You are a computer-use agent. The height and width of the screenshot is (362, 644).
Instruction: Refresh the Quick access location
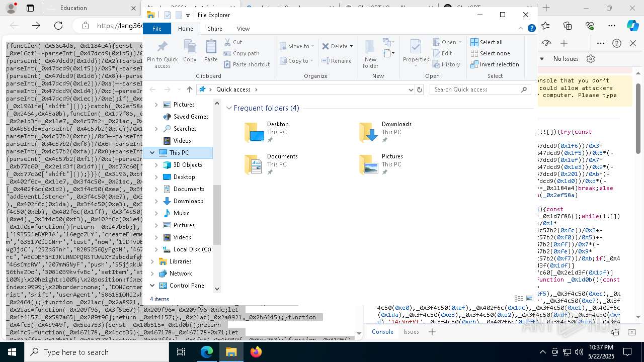[420, 89]
